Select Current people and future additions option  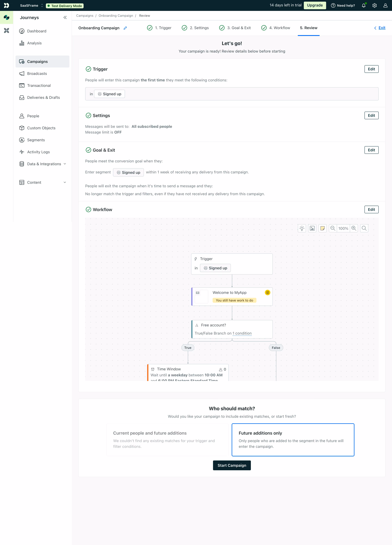point(167,440)
